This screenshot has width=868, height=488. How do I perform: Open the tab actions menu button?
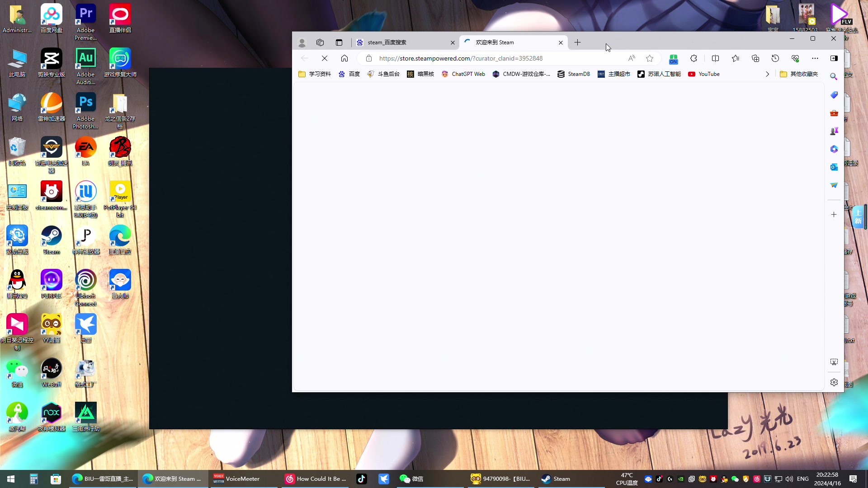coord(339,42)
